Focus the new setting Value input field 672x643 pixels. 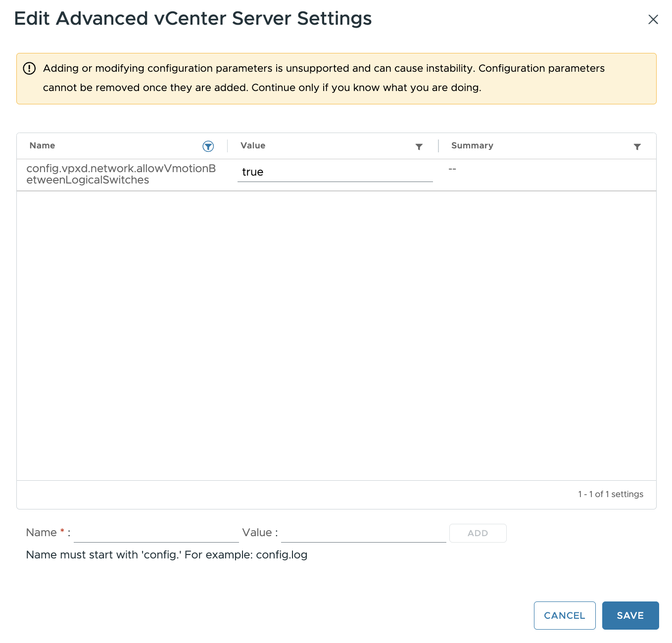click(363, 533)
